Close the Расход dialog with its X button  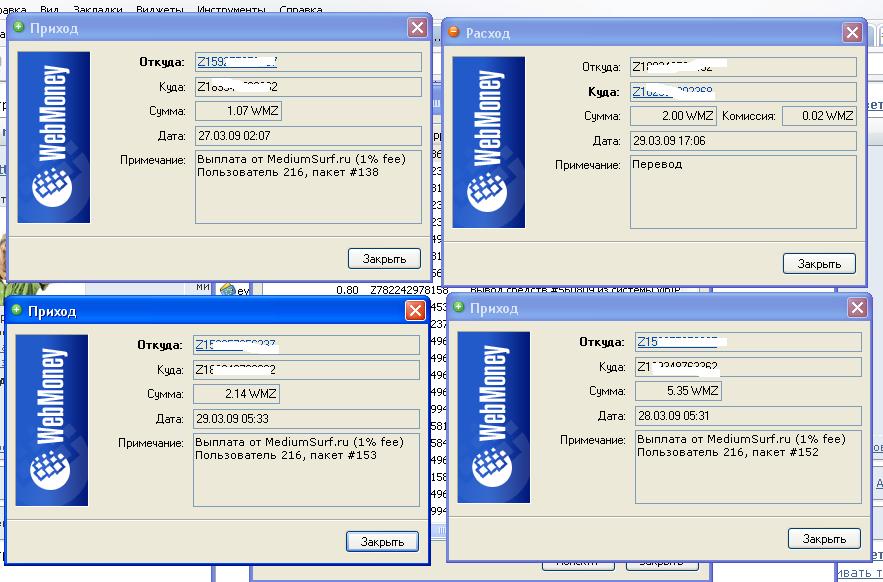853,32
